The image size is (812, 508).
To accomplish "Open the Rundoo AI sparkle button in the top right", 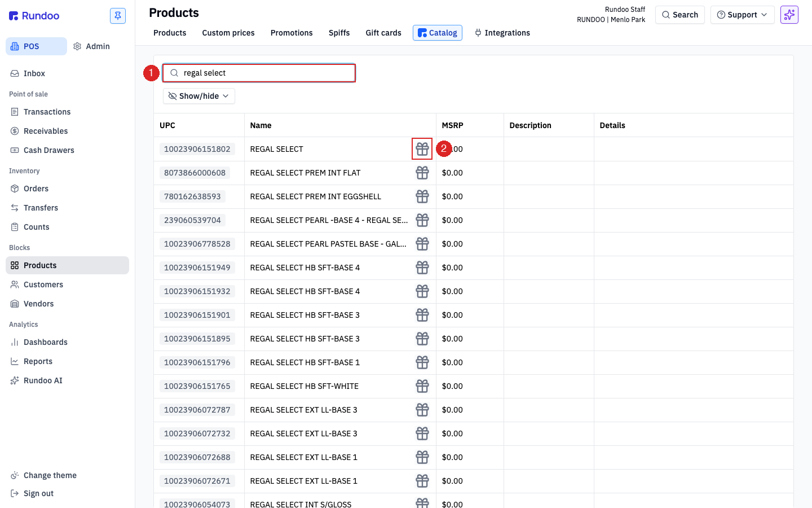I will point(789,15).
